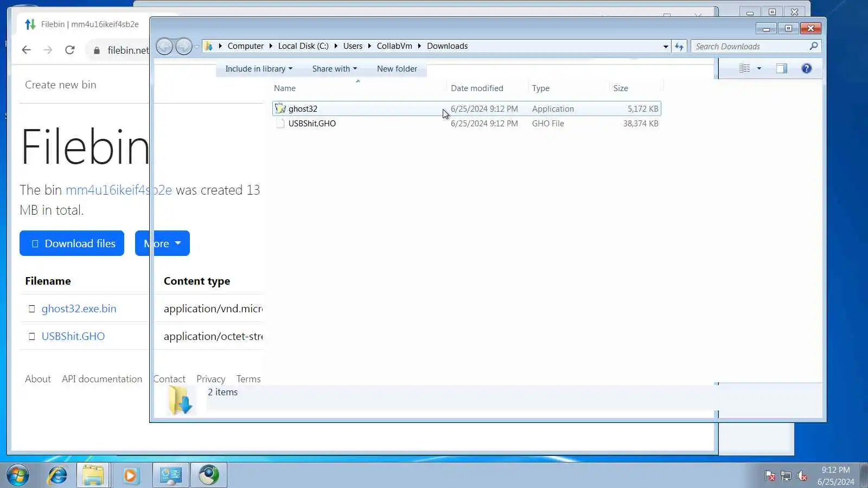Click the Downloads folder icon in details pane
868x488 pixels.
coord(180,401)
